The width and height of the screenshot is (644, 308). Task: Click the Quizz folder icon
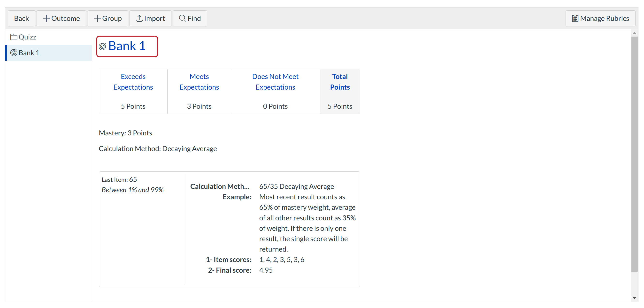[14, 37]
